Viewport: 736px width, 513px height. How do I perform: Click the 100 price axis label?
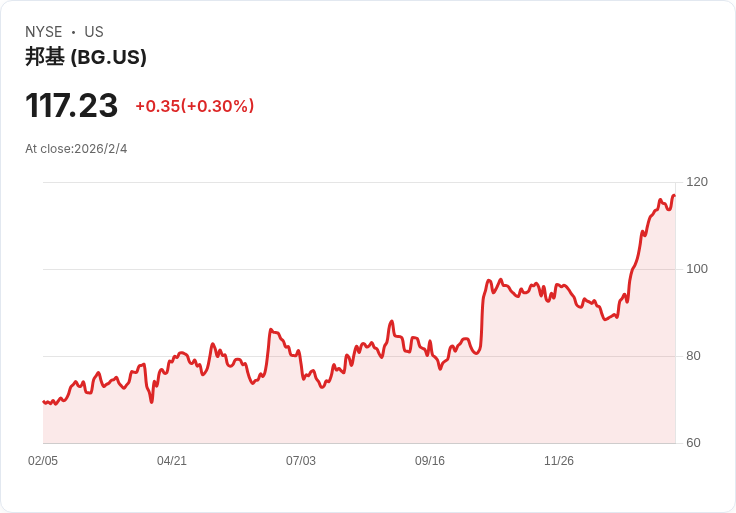pos(697,269)
